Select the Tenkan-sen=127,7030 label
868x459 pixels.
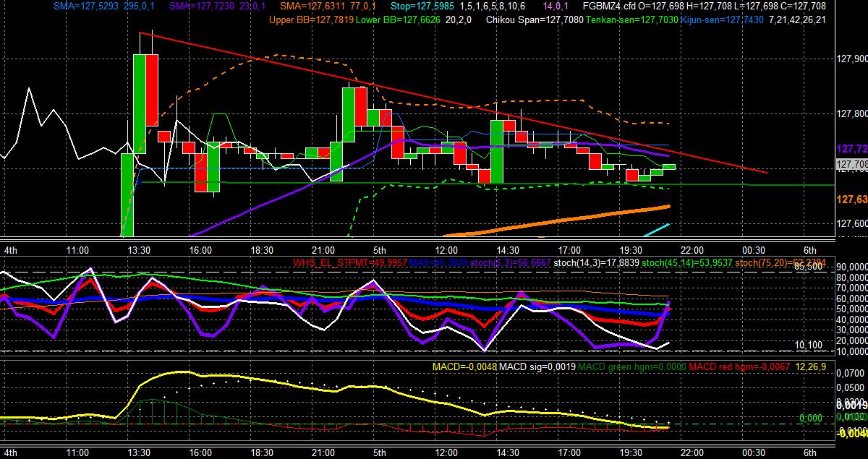coord(632,20)
